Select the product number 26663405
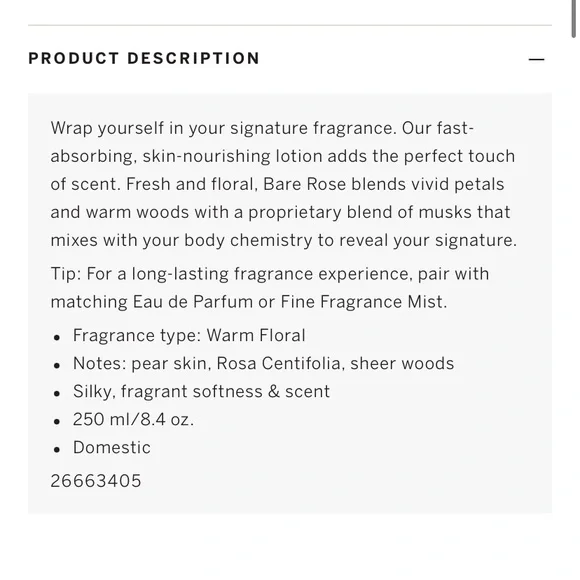 pyautogui.click(x=96, y=481)
